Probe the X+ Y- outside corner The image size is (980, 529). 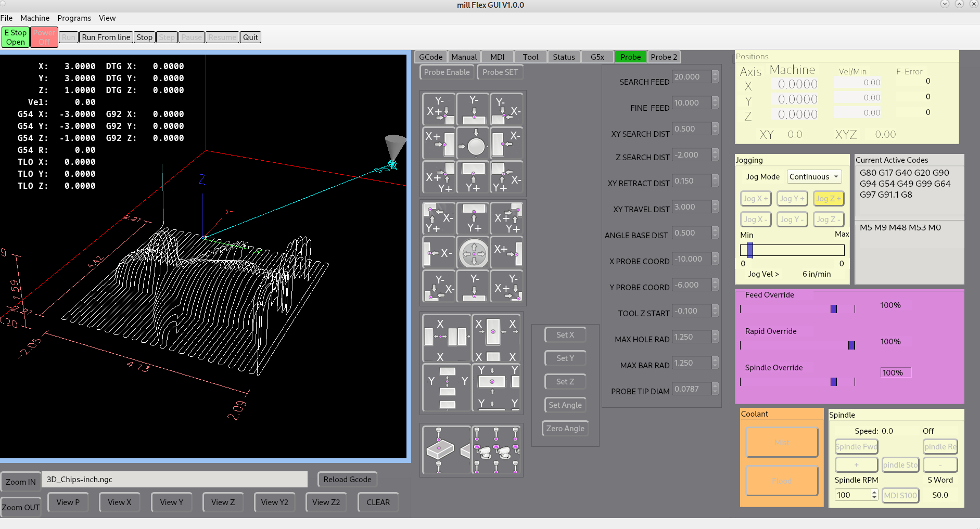pyautogui.click(x=439, y=109)
